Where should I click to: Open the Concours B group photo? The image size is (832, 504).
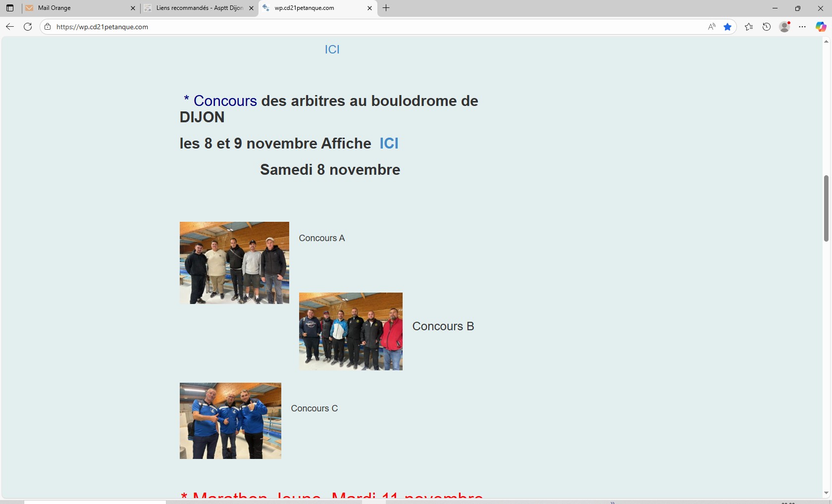[x=351, y=331]
